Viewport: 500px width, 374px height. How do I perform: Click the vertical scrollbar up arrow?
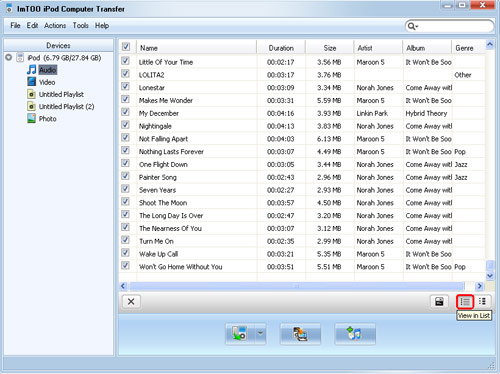click(x=490, y=44)
